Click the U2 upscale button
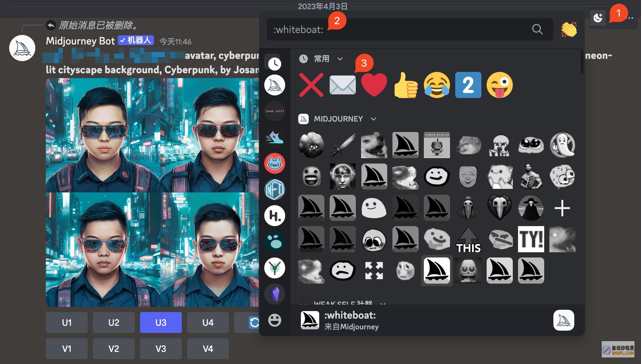Viewport: 641px width, 364px height. pyautogui.click(x=114, y=323)
